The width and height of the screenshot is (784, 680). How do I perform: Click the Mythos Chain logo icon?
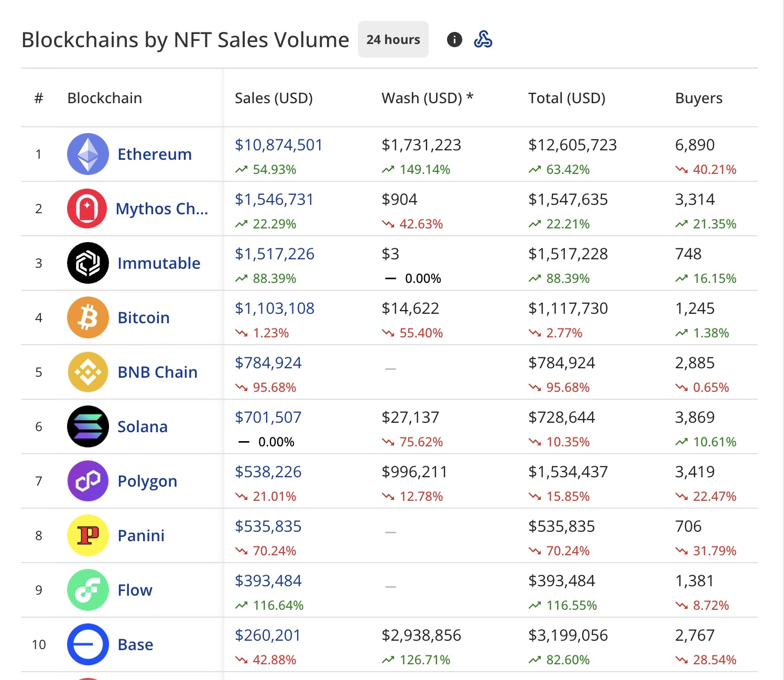[x=87, y=209]
